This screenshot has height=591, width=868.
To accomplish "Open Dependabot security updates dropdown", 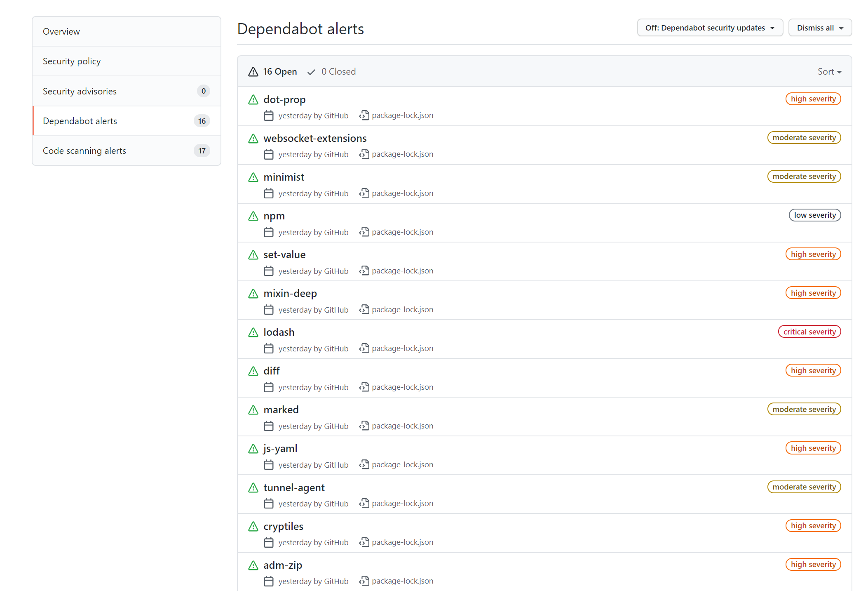I will (x=710, y=28).
